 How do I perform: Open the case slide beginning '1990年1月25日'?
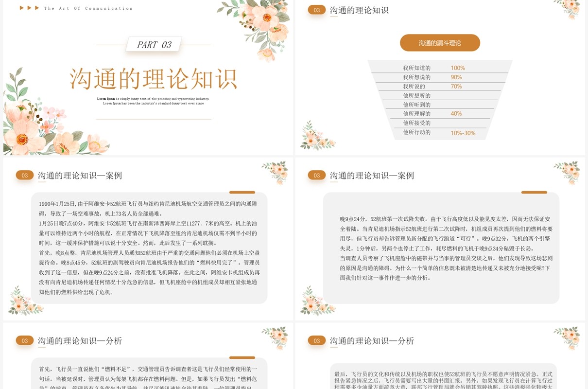click(148, 239)
